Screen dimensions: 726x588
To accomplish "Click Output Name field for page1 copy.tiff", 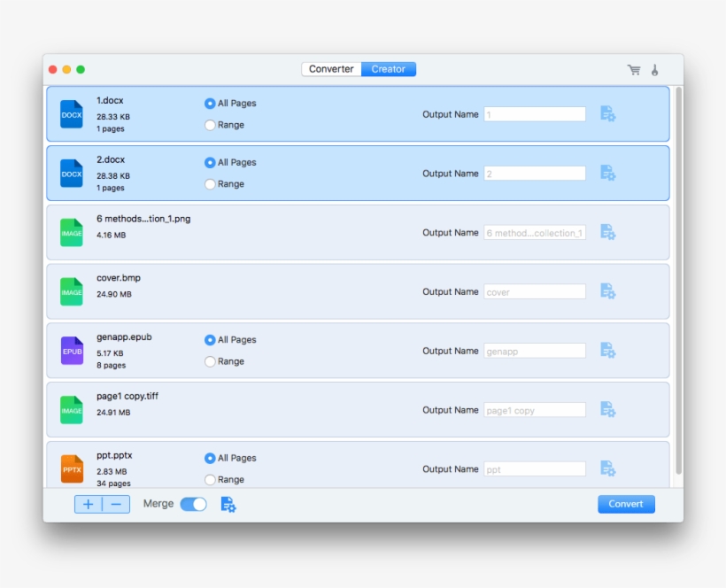I will [534, 410].
